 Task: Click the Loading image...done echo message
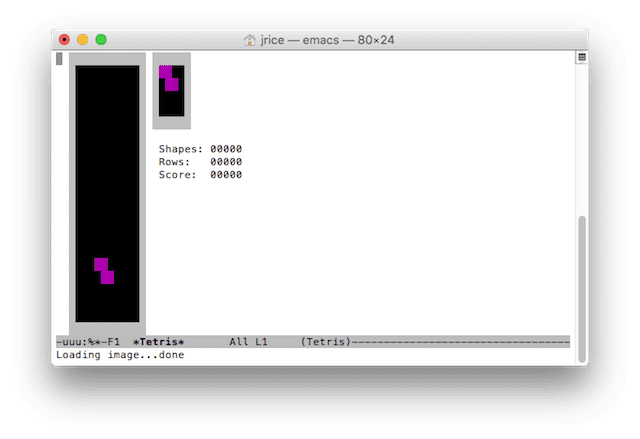[x=120, y=355]
